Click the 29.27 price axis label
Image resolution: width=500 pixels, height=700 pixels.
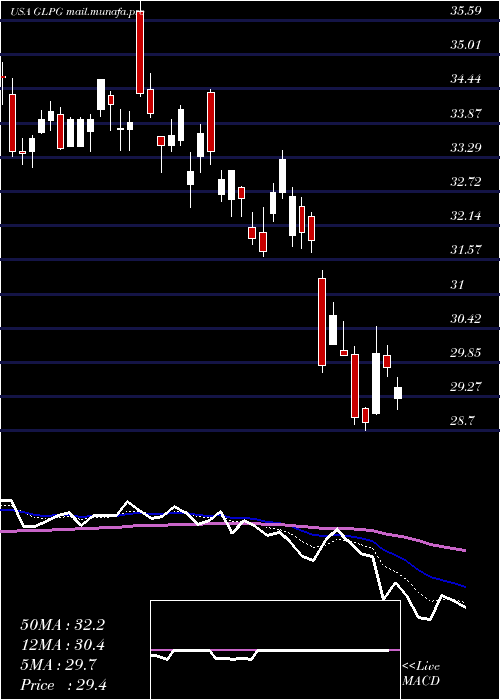(x=466, y=387)
